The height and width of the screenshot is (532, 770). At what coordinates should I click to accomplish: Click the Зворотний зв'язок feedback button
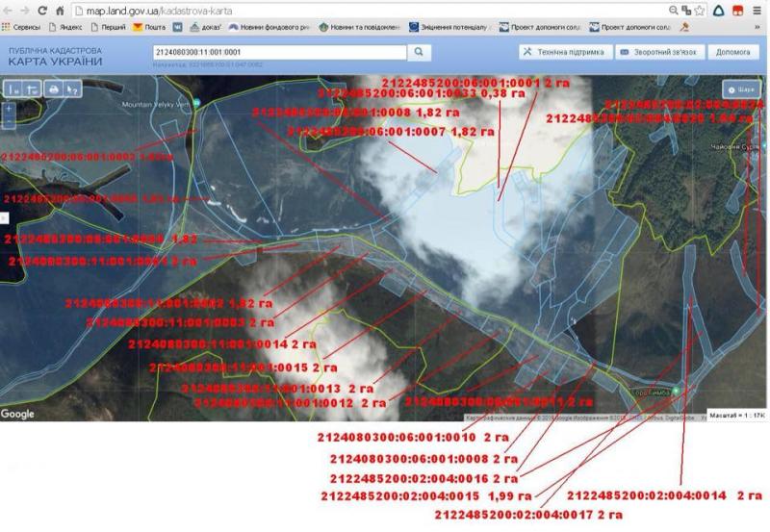coord(662,52)
